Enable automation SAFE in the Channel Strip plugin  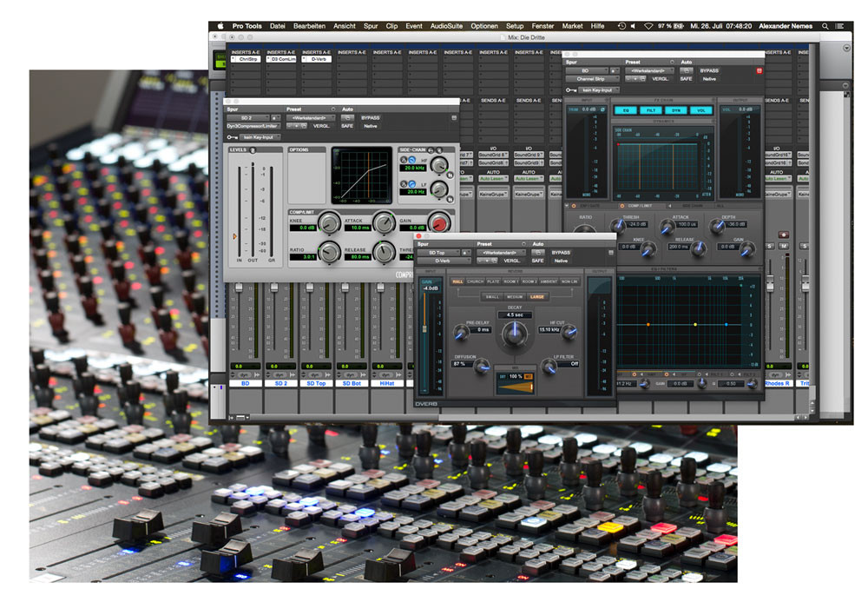686,79
